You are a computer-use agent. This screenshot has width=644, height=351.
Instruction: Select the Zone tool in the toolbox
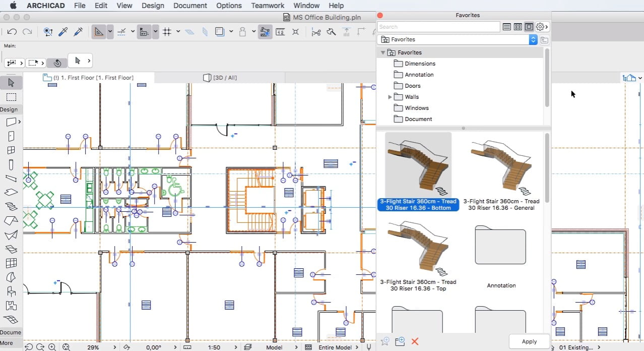pyautogui.click(x=11, y=306)
